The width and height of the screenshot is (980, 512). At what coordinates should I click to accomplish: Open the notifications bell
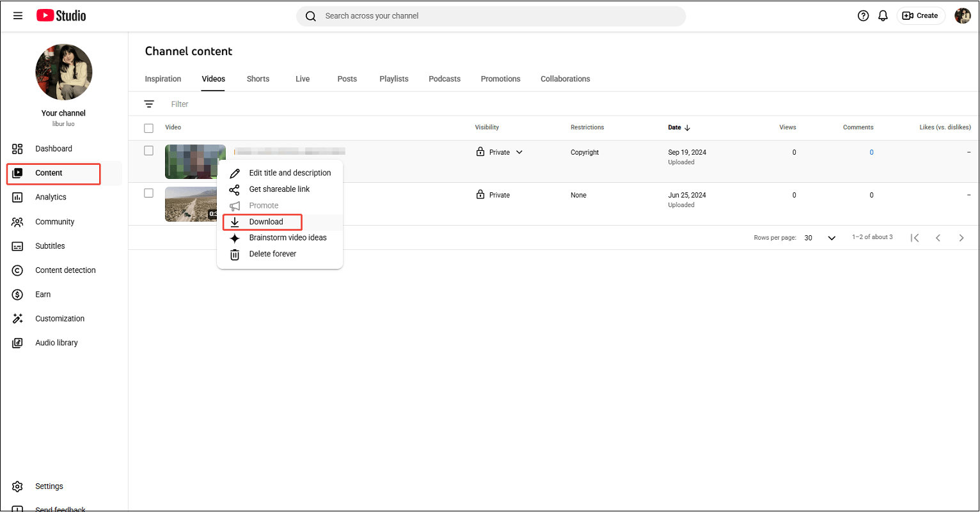tap(883, 15)
